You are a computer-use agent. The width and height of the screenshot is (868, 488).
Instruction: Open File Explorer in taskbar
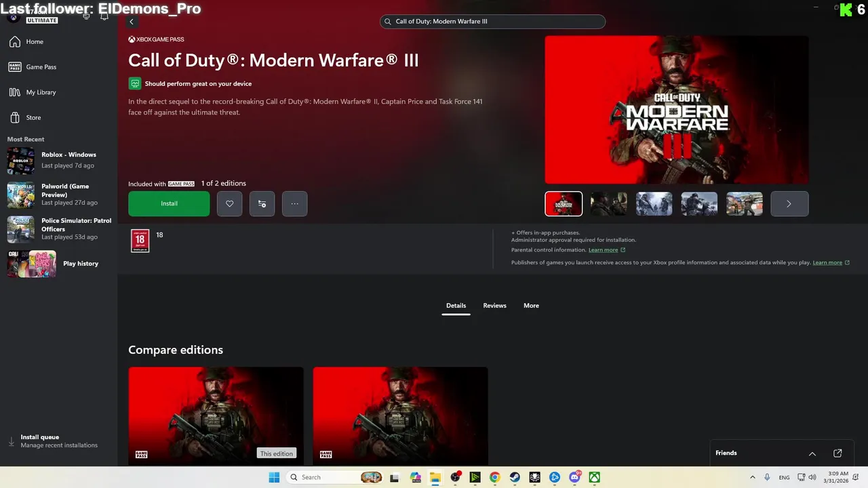pos(435,477)
